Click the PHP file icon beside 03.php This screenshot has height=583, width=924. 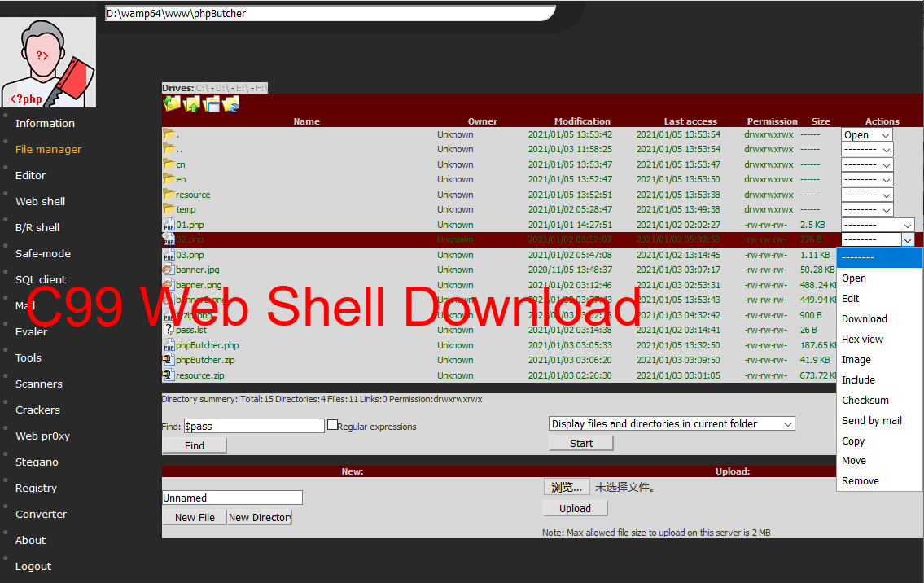(169, 255)
